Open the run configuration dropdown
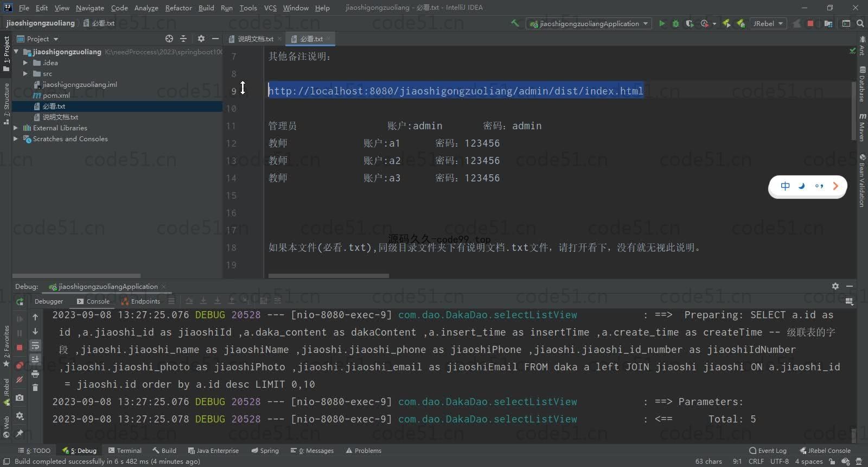The image size is (868, 467). click(589, 23)
